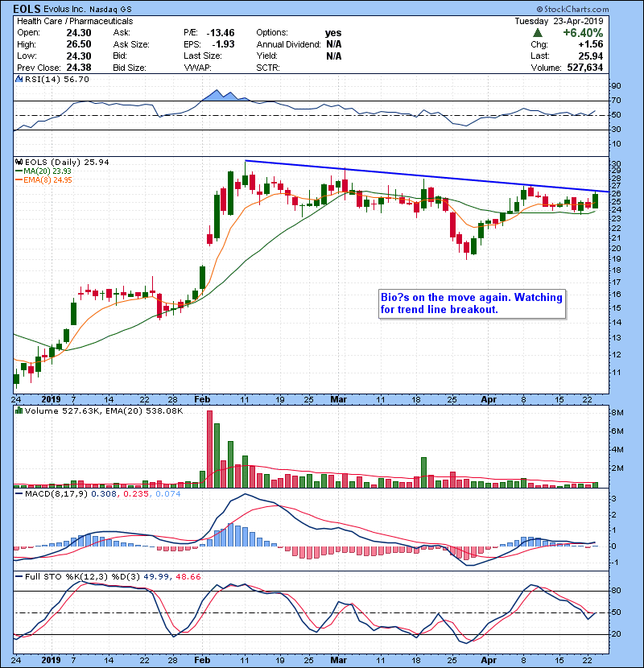Click the Options value yes
The height and width of the screenshot is (668, 644).
tap(333, 33)
